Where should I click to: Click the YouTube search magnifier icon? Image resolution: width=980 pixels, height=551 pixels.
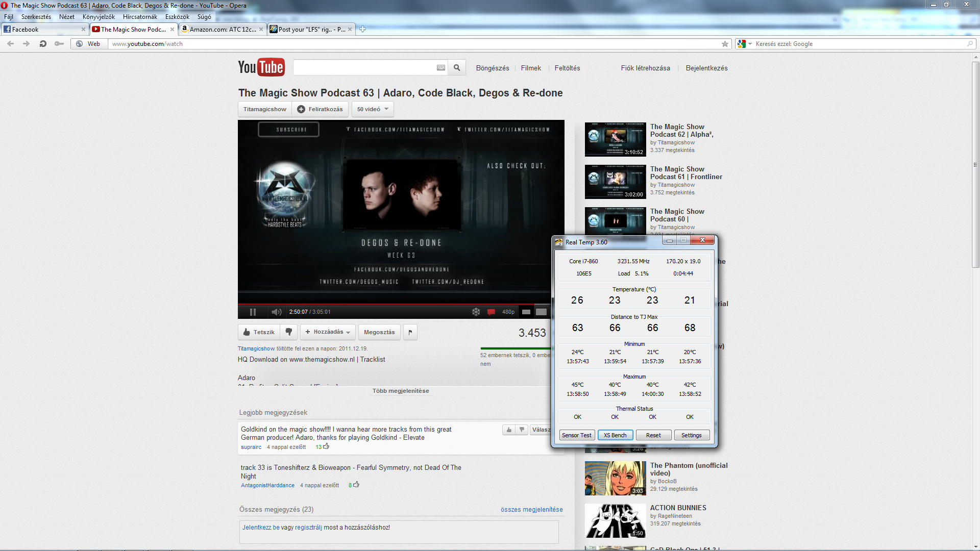[x=457, y=68]
